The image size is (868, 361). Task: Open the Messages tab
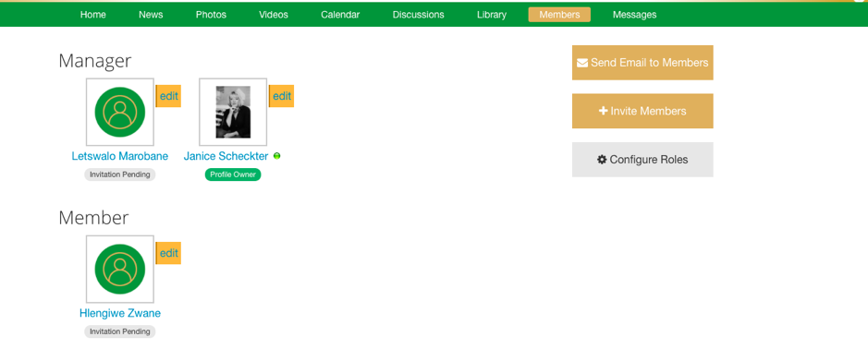(634, 15)
